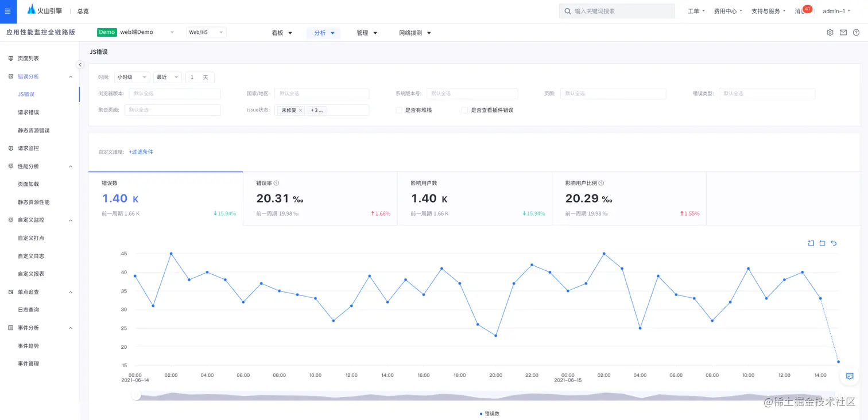Image resolution: width=868 pixels, height=420 pixels.
Task: Open the 错误类型 filter select
Action: click(767, 94)
